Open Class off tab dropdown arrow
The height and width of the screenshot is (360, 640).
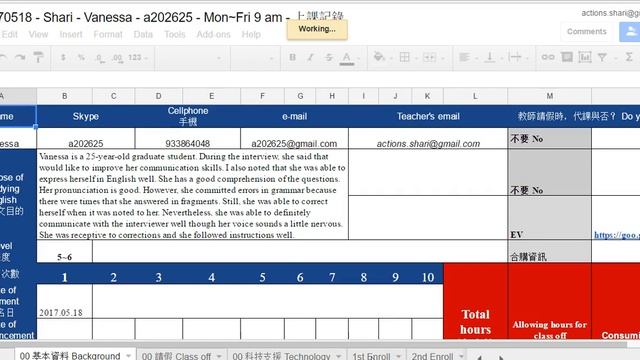pos(219,356)
